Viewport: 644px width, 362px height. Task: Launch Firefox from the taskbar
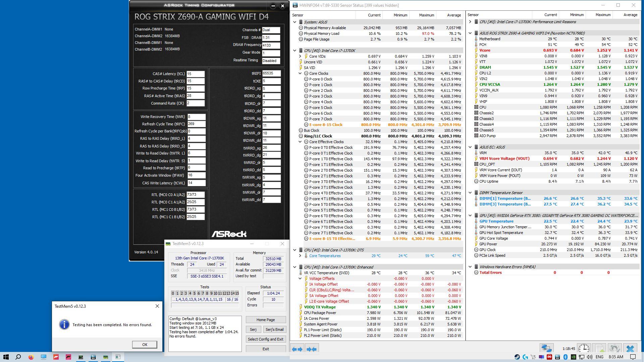coord(31,357)
